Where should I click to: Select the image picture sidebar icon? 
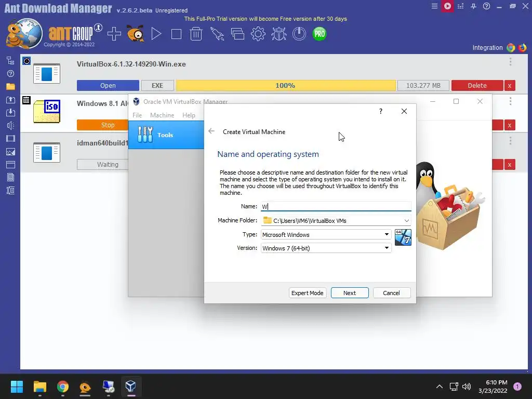pyautogui.click(x=10, y=152)
